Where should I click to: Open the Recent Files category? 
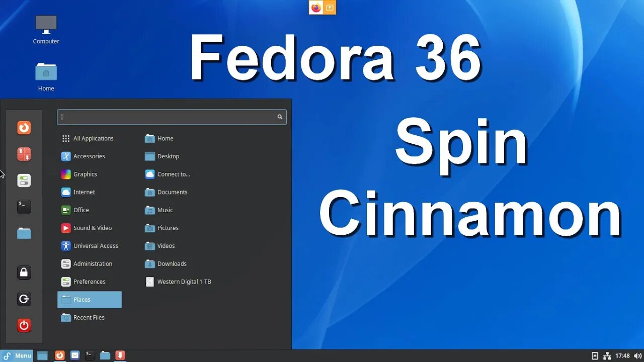pyautogui.click(x=89, y=317)
